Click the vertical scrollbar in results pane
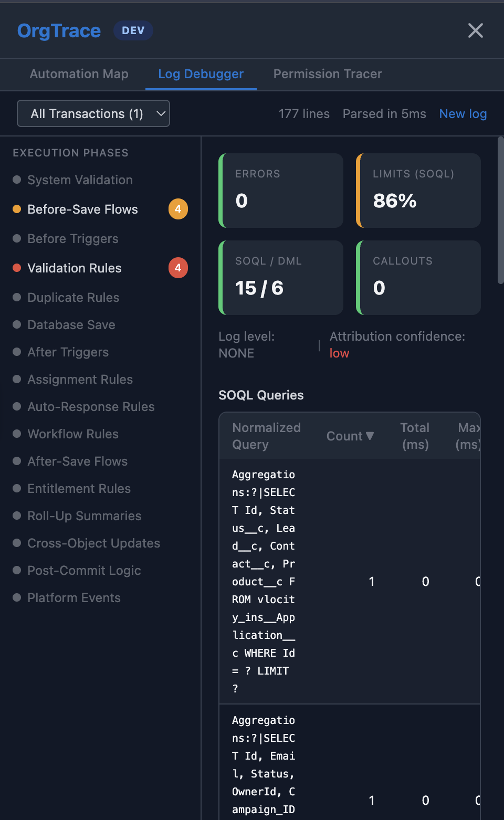 coord(500,210)
